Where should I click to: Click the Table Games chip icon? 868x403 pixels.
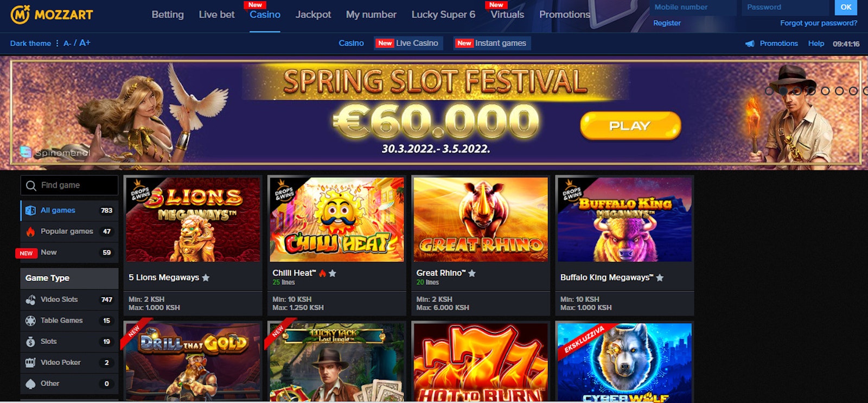[x=30, y=321]
